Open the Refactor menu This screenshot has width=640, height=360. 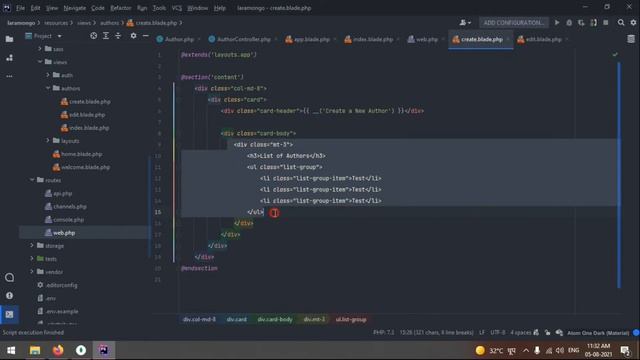tap(121, 8)
